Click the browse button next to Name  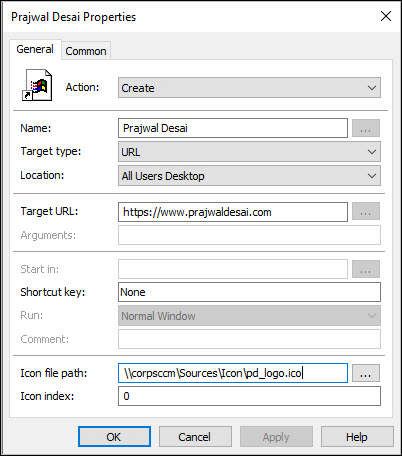pyautogui.click(x=366, y=128)
